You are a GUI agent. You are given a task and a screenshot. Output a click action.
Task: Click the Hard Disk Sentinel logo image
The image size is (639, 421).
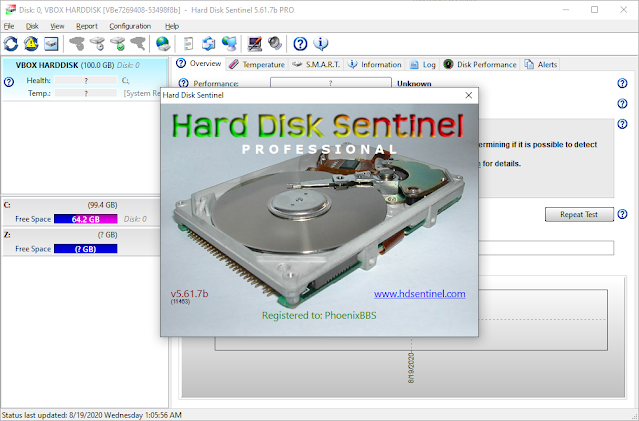[x=318, y=125]
